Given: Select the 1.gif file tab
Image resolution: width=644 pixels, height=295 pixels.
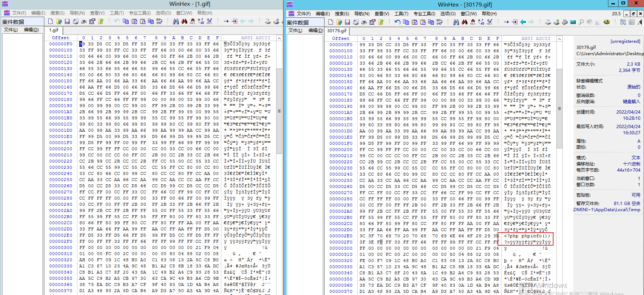Looking at the screenshot, I should [54, 30].
